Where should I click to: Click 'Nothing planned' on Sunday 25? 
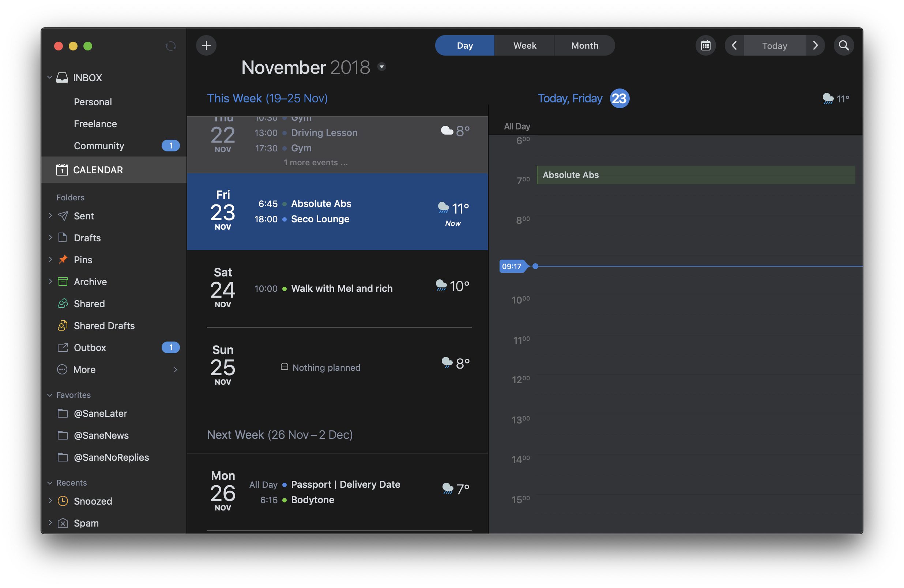321,368
